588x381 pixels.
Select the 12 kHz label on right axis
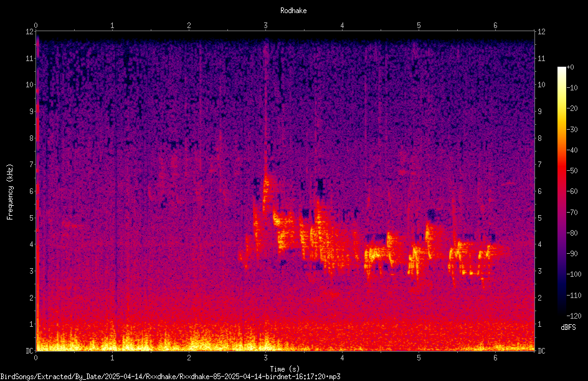tap(541, 32)
